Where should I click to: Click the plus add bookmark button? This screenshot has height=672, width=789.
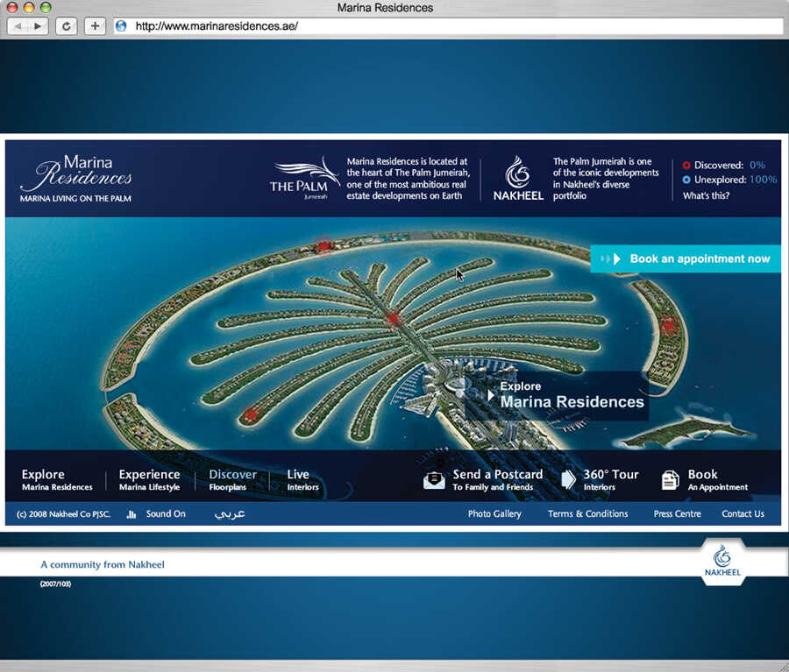(95, 25)
